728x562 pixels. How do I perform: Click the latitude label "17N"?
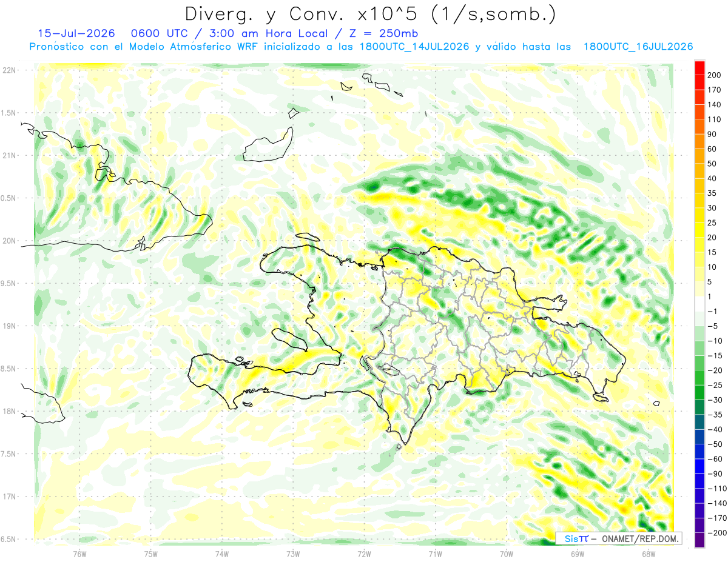tap(9, 497)
